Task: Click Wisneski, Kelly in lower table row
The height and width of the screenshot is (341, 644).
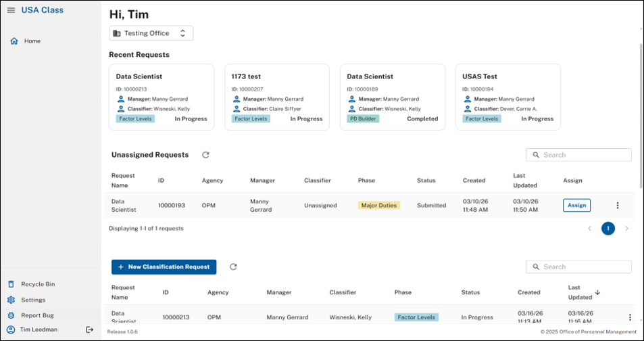Action: [350, 317]
